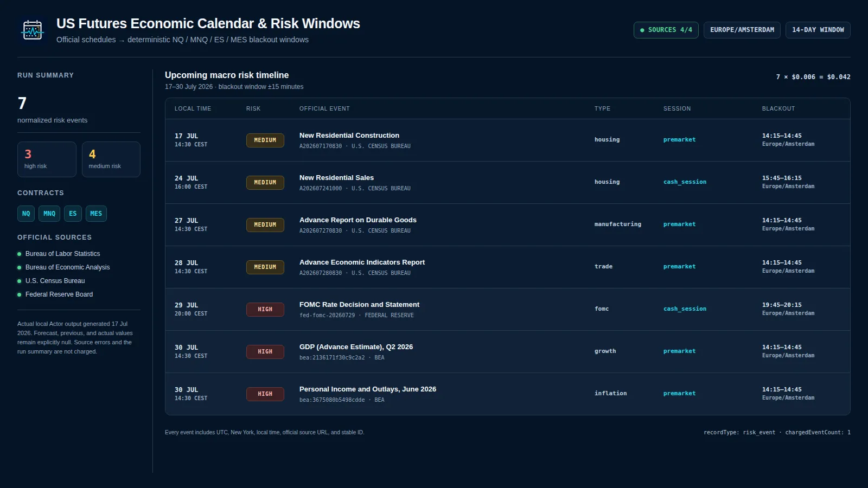Click cash_session on the FOMC row

[685, 309]
